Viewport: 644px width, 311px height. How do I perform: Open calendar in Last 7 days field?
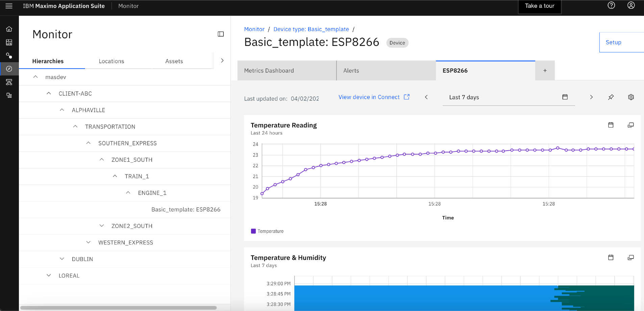[x=565, y=97]
